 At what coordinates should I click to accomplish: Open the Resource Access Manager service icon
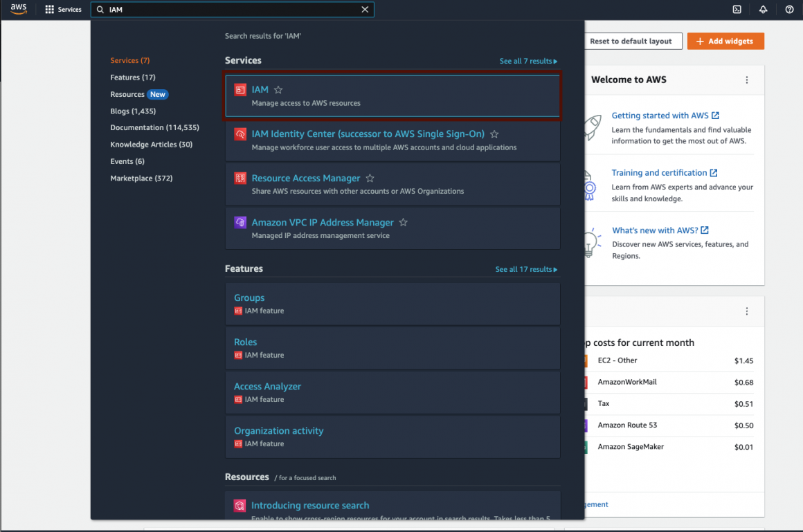(x=240, y=178)
